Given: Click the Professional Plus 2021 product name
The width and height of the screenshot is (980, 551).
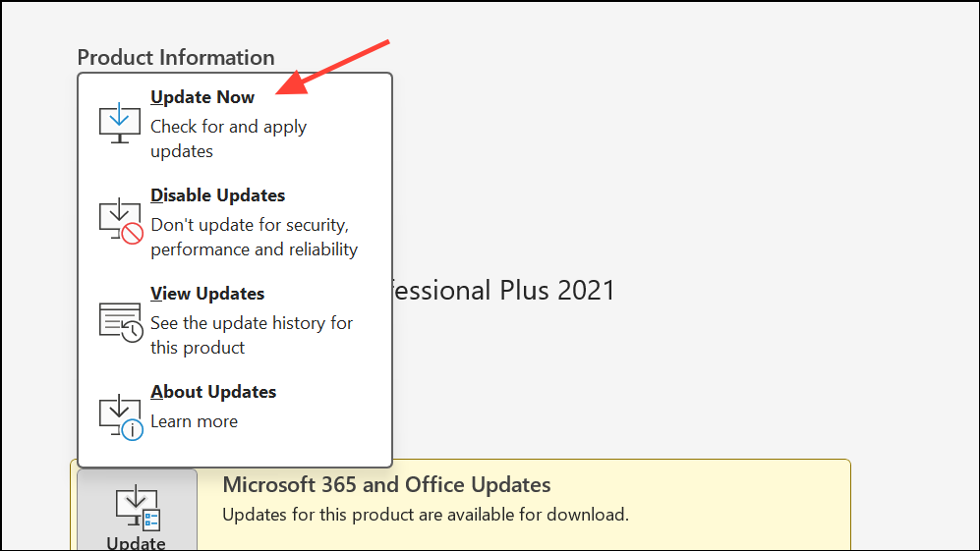Looking at the screenshot, I should click(503, 291).
